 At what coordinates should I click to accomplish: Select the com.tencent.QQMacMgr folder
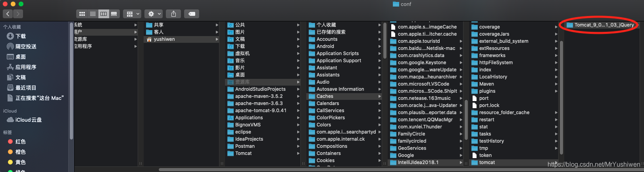[426, 120]
